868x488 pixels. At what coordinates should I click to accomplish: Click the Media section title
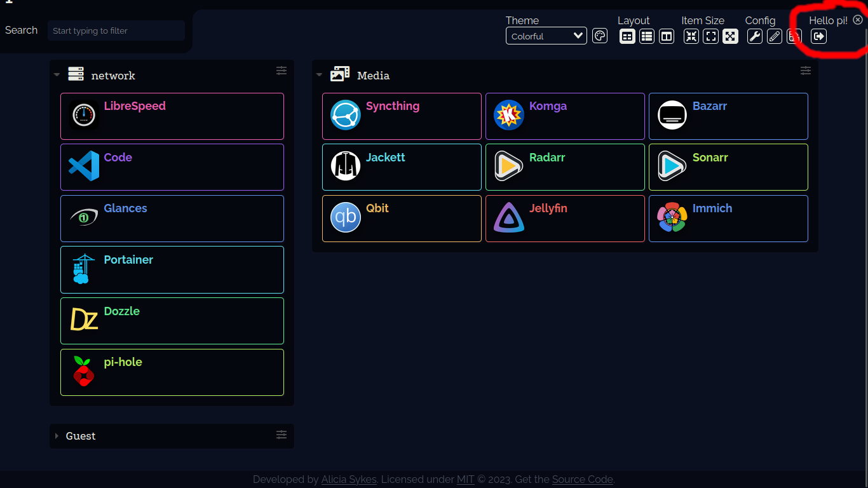[373, 76]
